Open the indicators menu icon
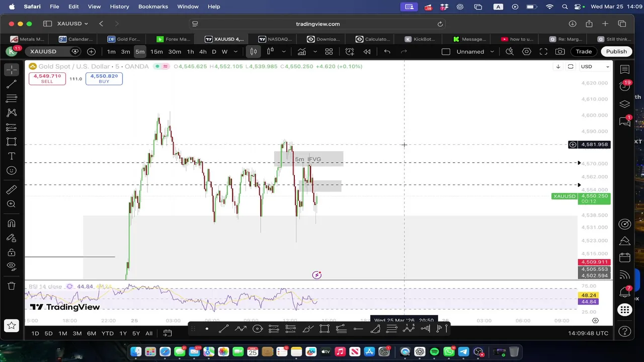This screenshot has width=644, height=362. (301, 51)
